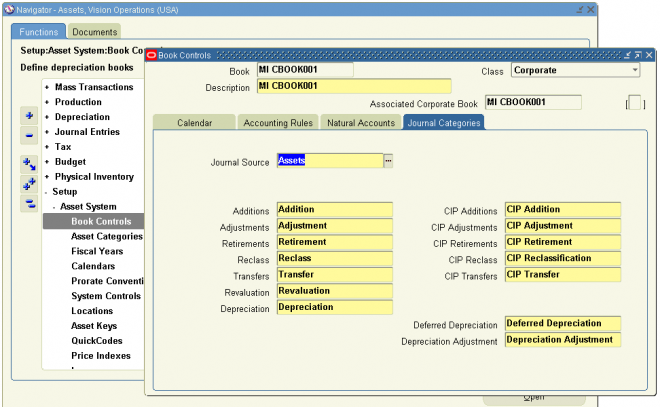Image resolution: width=660 pixels, height=407 pixels.
Task: Select Asset Categories in the function tree
Action: pos(107,237)
